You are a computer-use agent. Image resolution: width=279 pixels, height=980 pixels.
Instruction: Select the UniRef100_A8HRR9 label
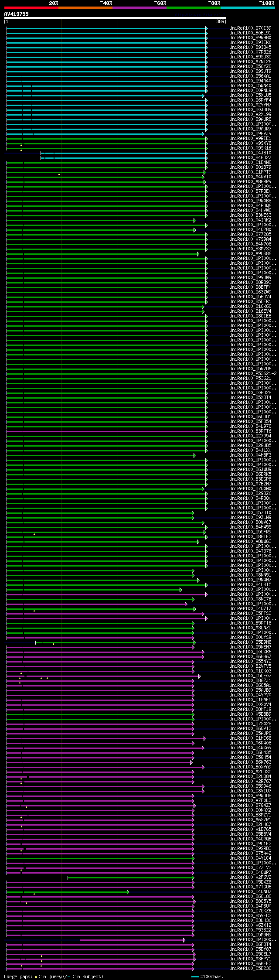pos(250,181)
